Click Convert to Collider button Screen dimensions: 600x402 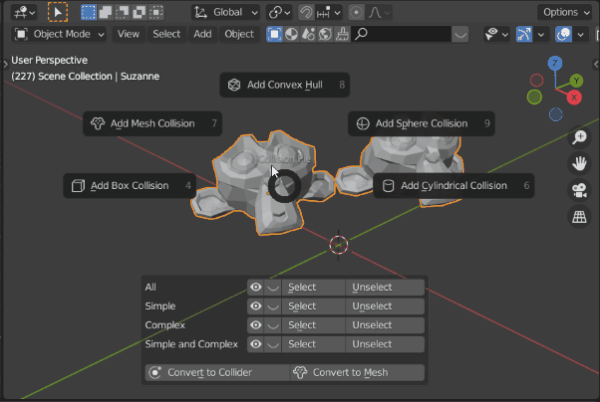[217, 373]
